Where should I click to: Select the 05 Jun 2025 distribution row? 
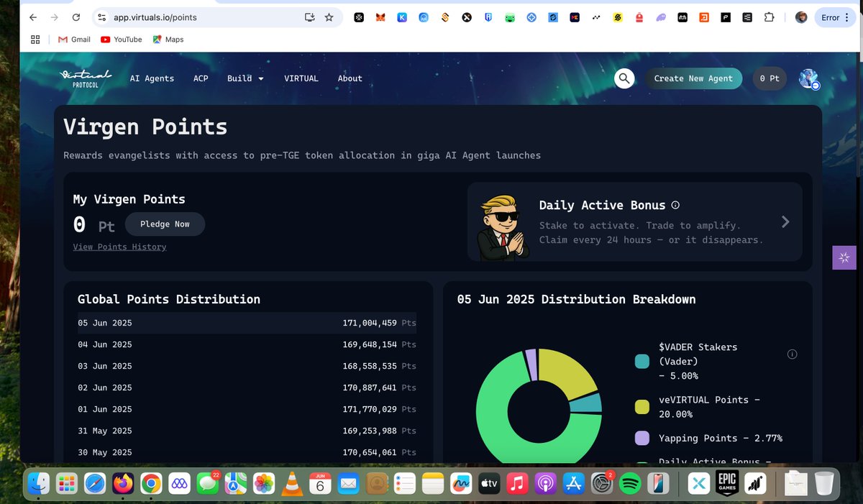coord(247,323)
